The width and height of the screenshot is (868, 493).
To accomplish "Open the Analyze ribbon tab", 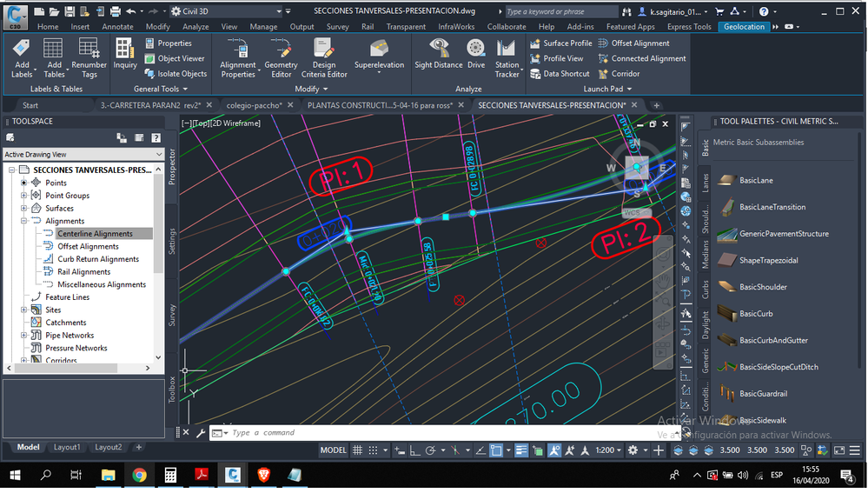I will coord(195,27).
